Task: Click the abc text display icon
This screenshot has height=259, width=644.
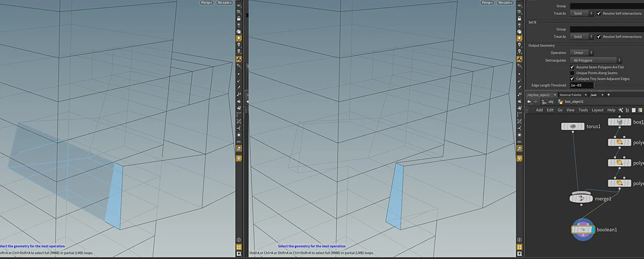Action: [x=238, y=142]
